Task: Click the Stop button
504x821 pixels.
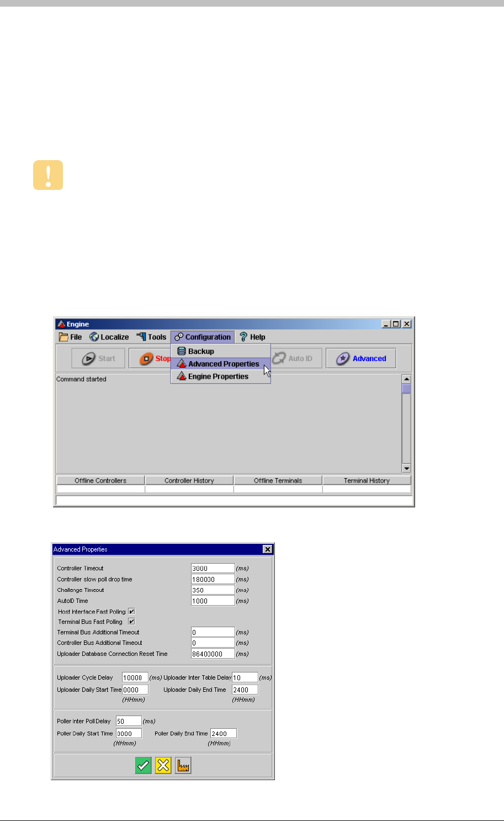Action: 150,358
